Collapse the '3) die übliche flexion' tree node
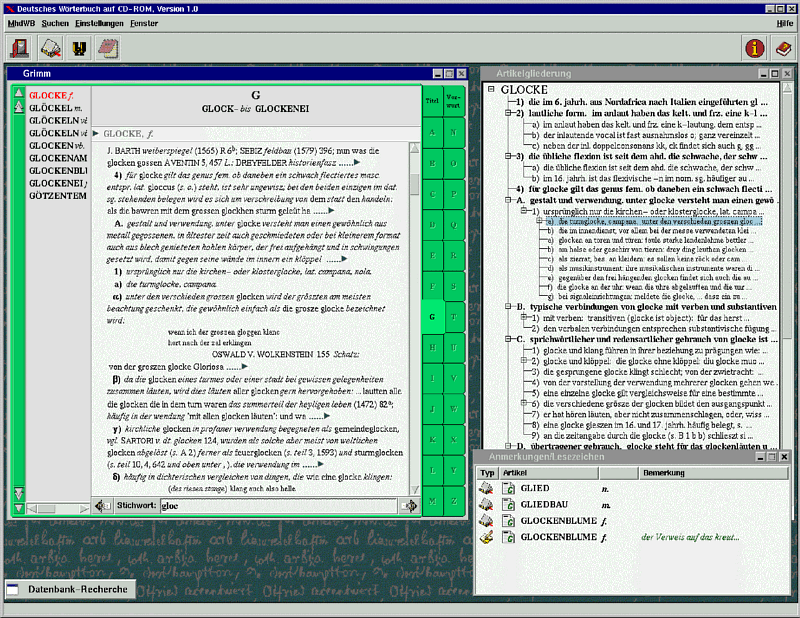 click(x=508, y=156)
